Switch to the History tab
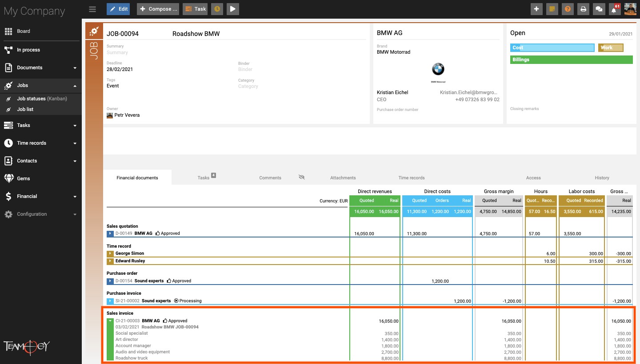This screenshot has height=364, width=640. pos(602,178)
